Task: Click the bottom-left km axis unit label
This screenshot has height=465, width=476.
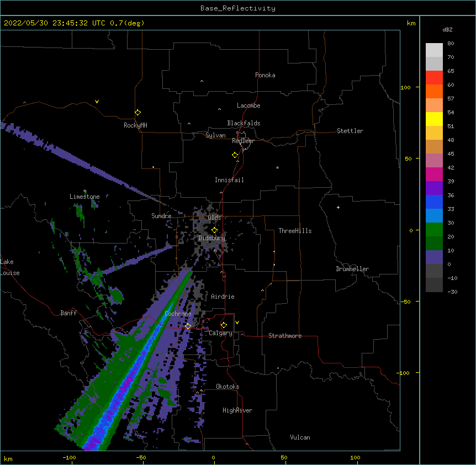Action: pos(8,459)
